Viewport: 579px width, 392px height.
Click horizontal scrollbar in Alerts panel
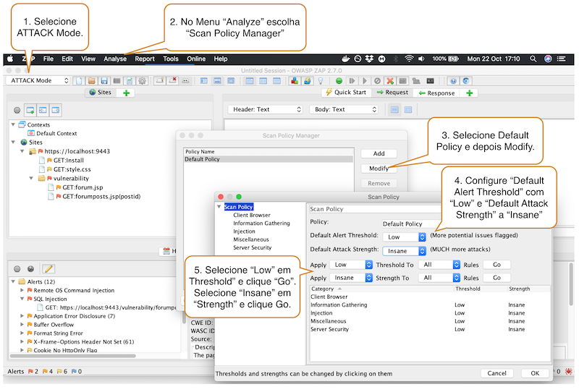[x=73, y=356]
